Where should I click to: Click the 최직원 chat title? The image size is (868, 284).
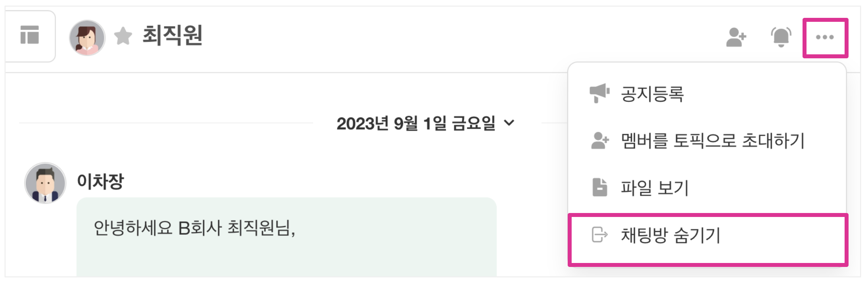click(x=173, y=35)
